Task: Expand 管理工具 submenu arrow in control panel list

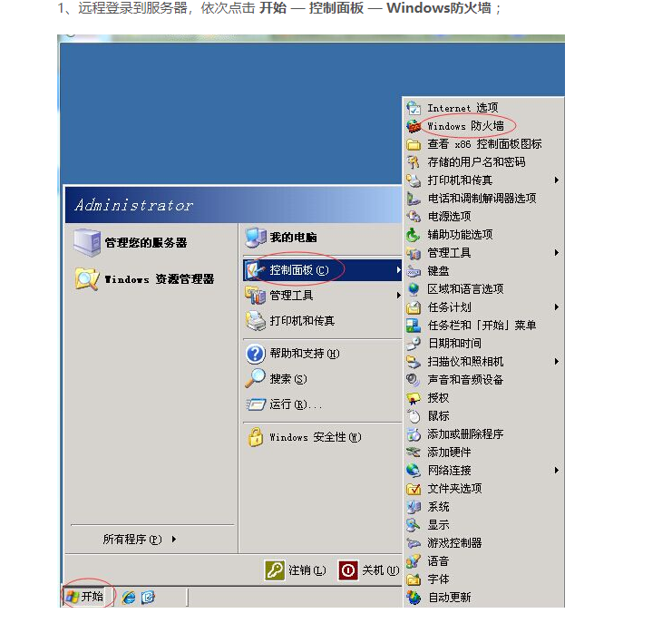Action: [556, 253]
